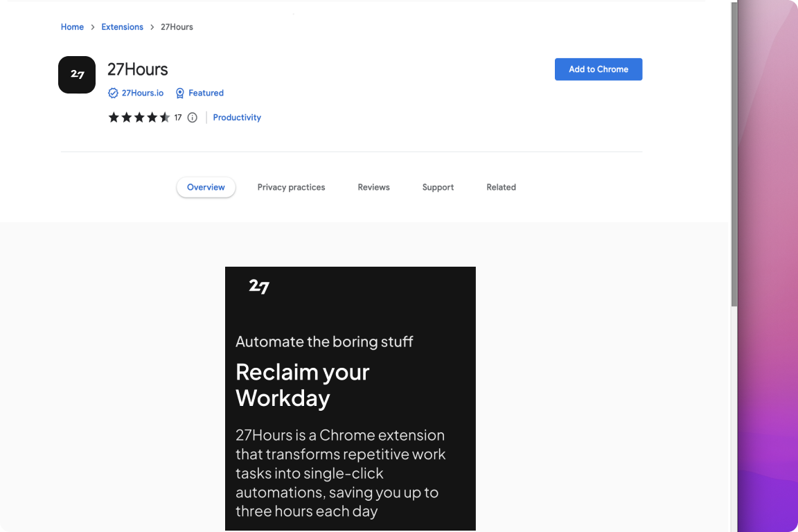Open the rating info circle icon
798x532 pixels.
click(193, 118)
